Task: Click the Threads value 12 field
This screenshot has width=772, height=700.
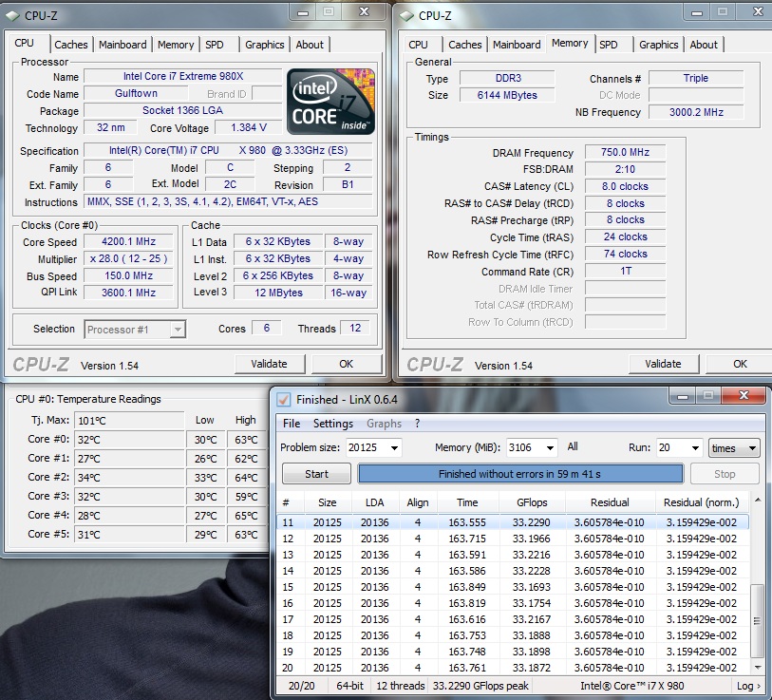Action: pos(355,328)
